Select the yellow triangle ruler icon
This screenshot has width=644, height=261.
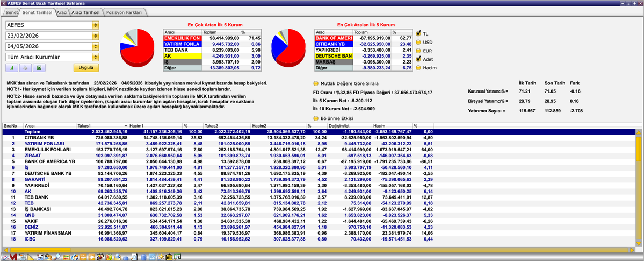pos(31,257)
